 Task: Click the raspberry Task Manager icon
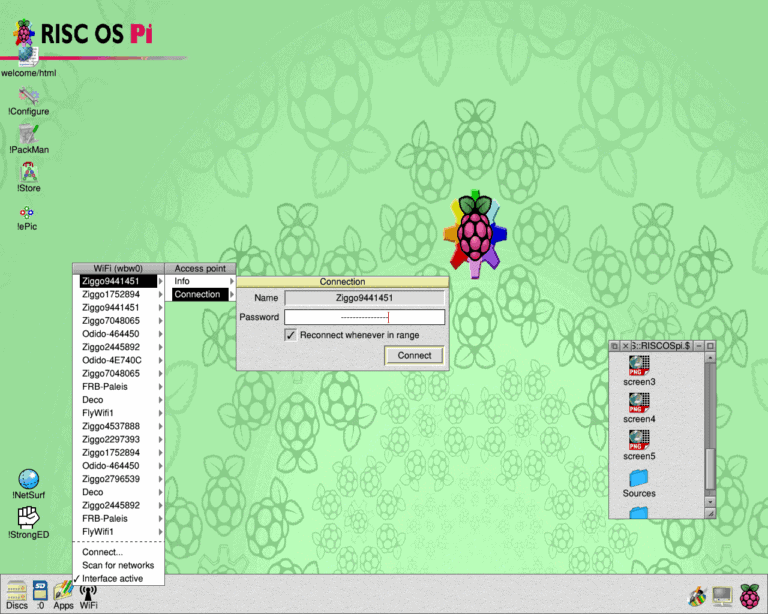point(749,595)
